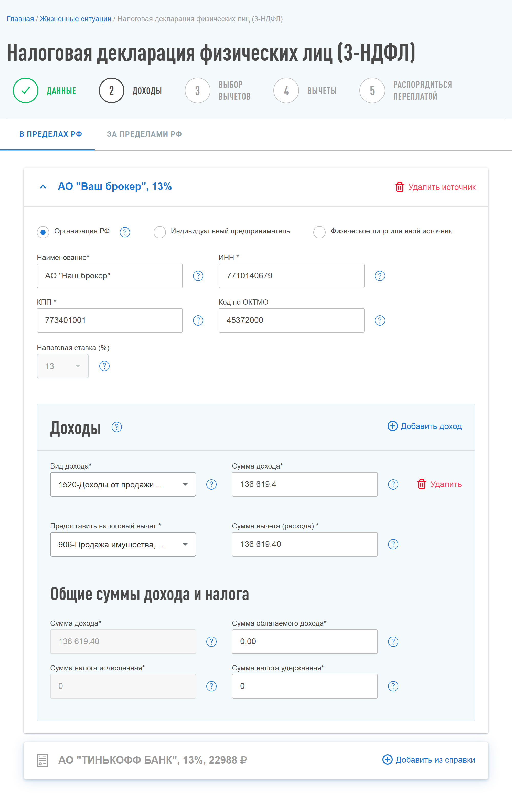Click Удалить источник link text
This screenshot has width=512, height=812.
(442, 187)
